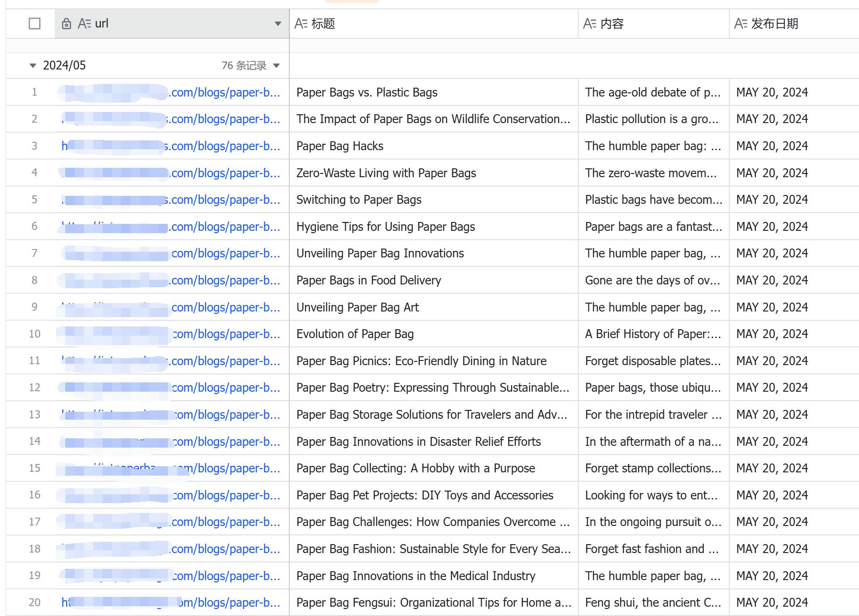Collapse the 2024/05 group triangle

click(33, 66)
